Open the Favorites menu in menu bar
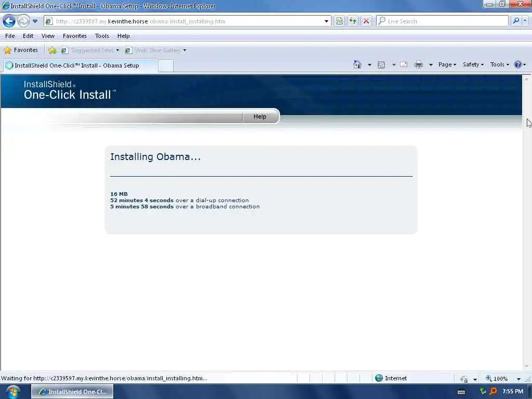532x399 pixels. click(x=75, y=36)
